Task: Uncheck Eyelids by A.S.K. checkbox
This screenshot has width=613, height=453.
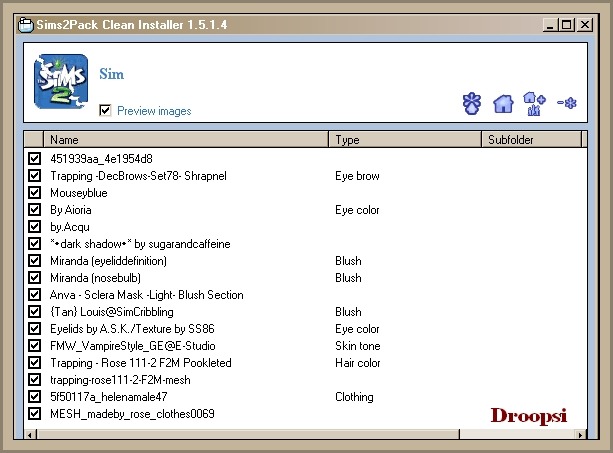Action: pos(34,328)
